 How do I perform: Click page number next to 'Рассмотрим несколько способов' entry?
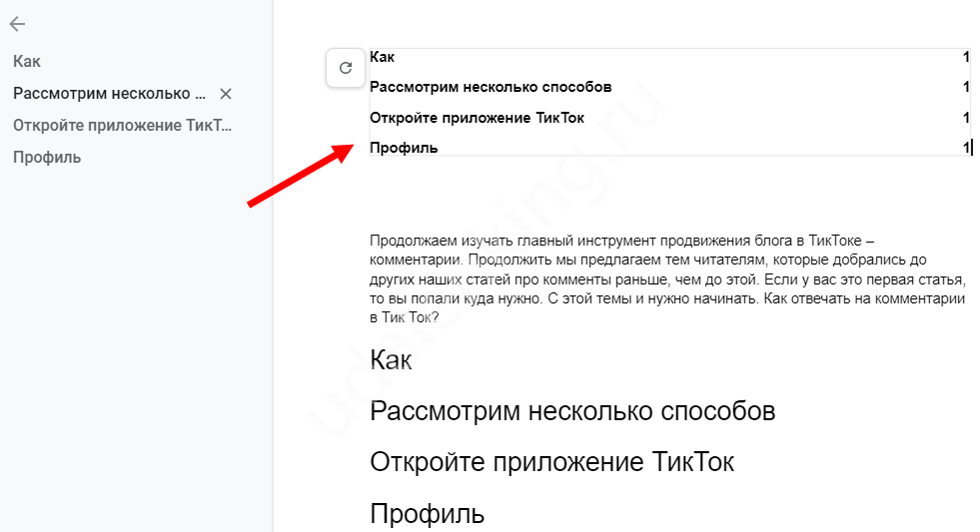click(x=966, y=88)
